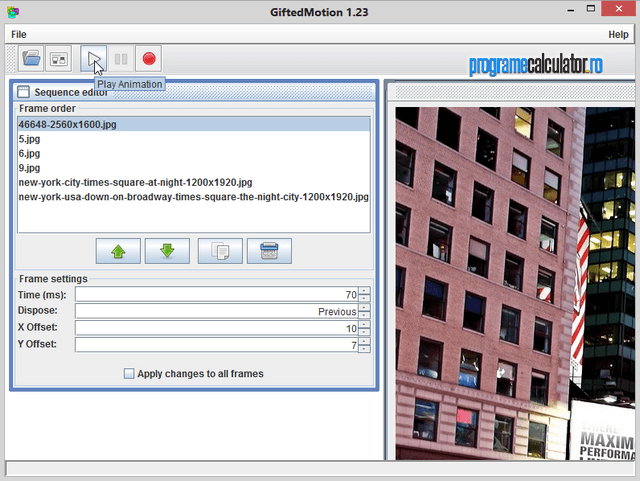640x481 pixels.
Task: Open the File menu
Action: point(19,35)
